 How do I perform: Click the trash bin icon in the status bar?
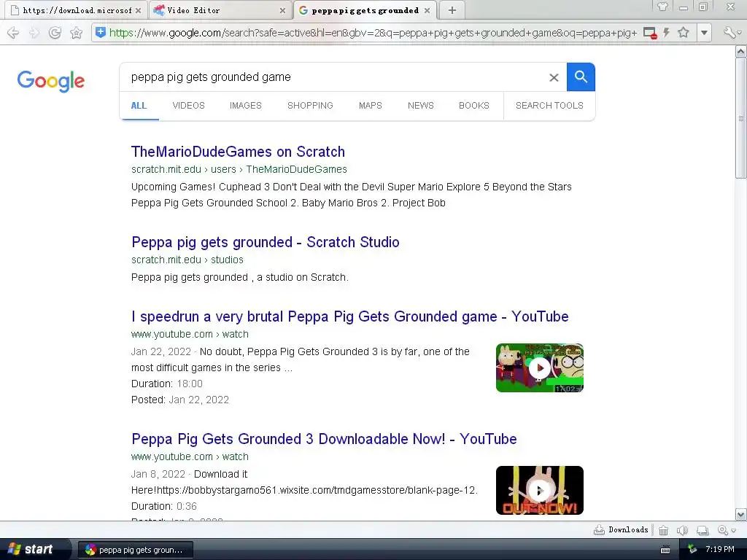click(x=663, y=530)
